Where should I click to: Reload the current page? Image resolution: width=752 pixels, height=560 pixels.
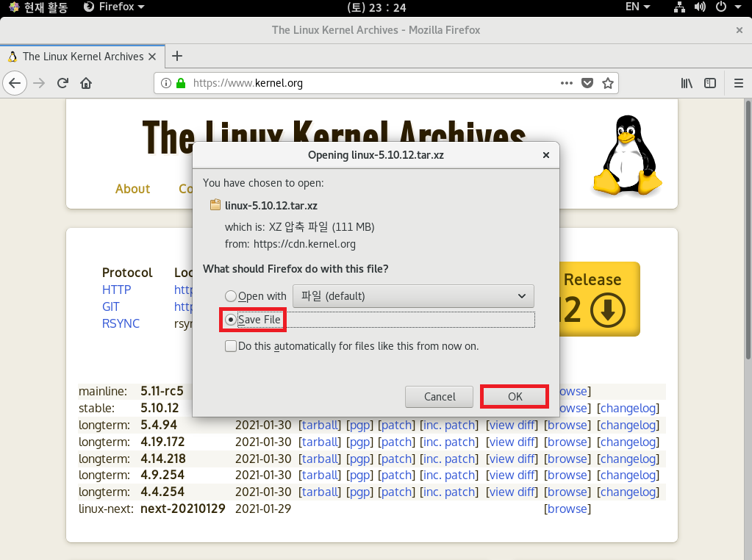pos(62,84)
